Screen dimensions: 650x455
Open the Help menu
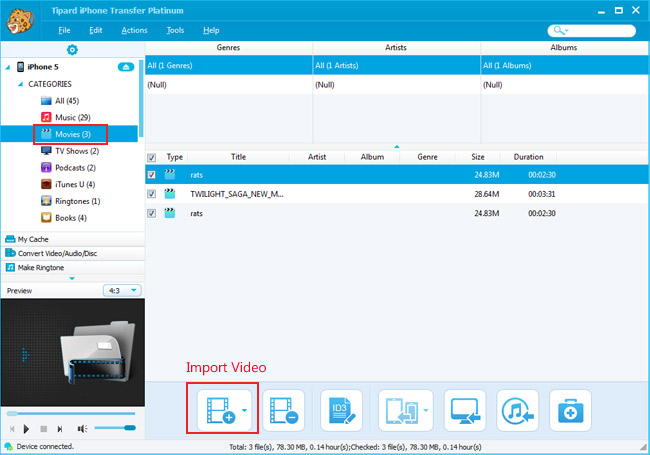[x=211, y=30]
